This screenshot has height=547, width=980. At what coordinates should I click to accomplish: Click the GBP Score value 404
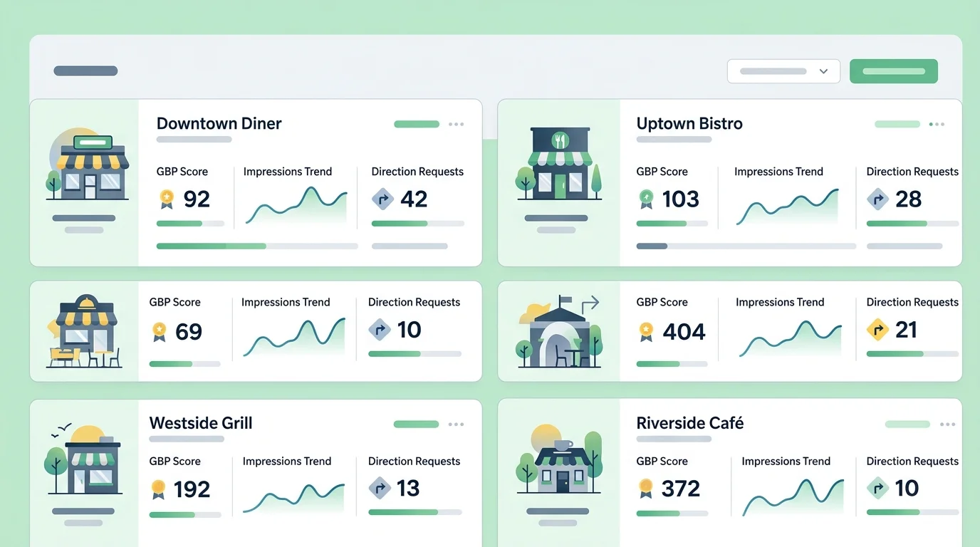click(x=684, y=332)
